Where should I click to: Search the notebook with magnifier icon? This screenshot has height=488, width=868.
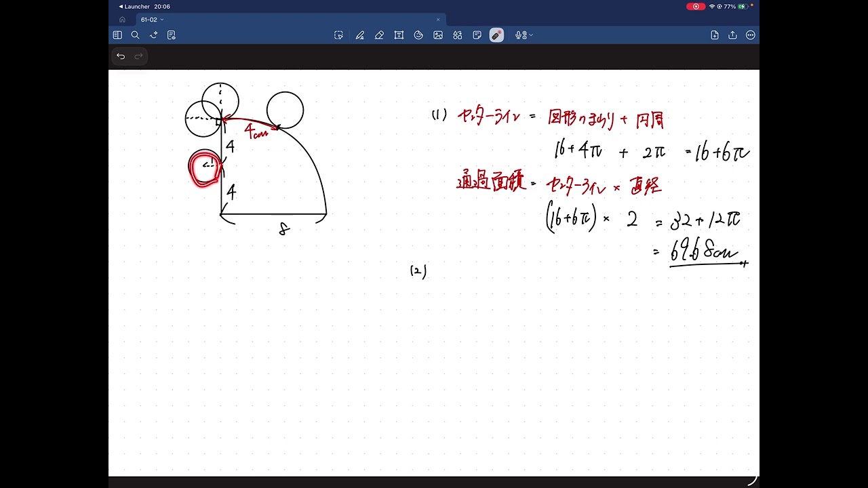click(x=135, y=35)
